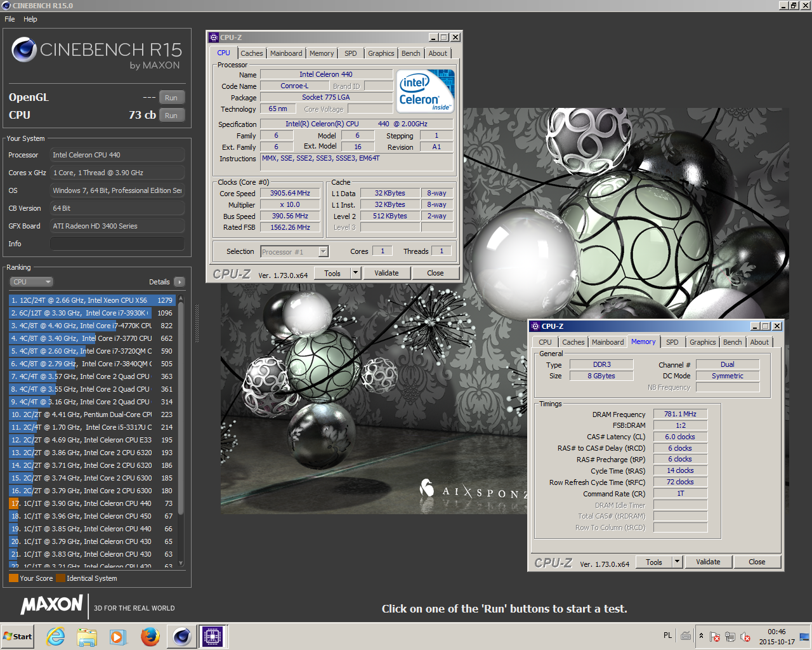Click CPU-Z title icon in top window
This screenshot has width=812, height=650.
point(214,37)
